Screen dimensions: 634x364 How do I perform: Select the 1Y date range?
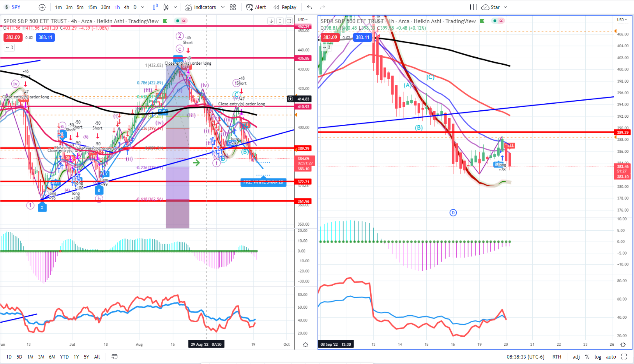[x=76, y=357]
